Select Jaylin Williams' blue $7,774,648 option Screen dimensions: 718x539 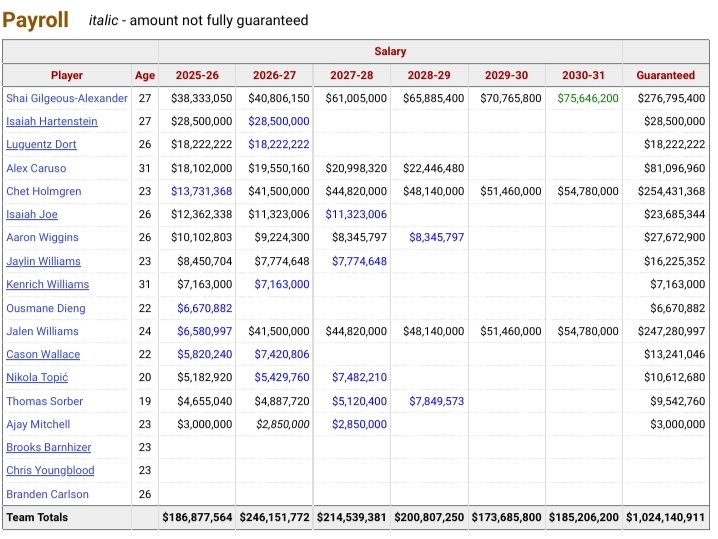coord(359,261)
